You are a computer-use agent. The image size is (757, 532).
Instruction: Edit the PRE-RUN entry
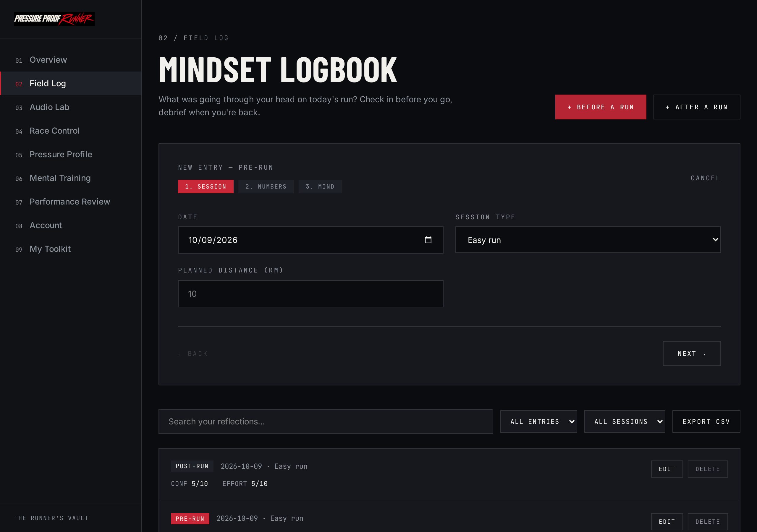click(667, 522)
